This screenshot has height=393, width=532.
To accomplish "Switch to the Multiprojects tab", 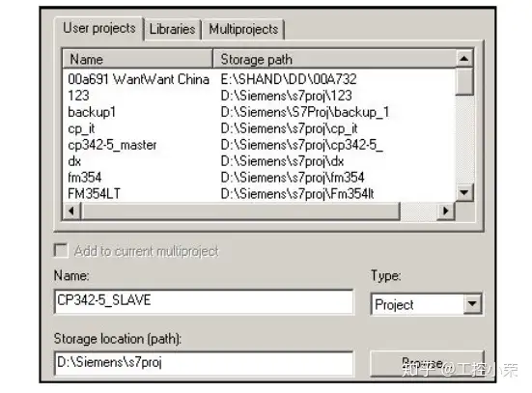I will click(x=243, y=29).
